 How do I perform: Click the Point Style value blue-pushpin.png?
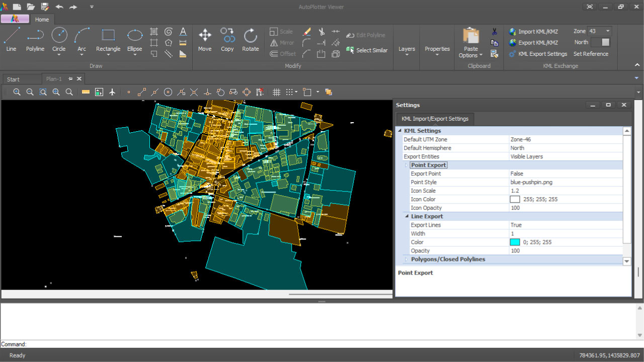coord(531,182)
